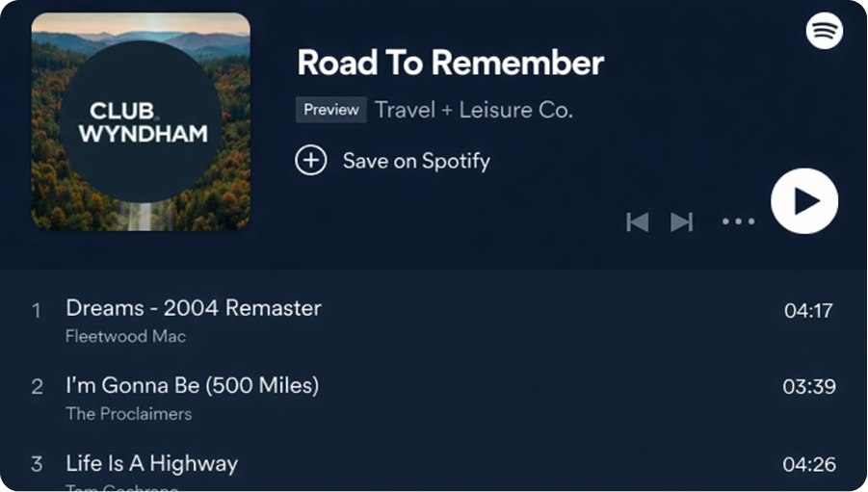Open the Road To Remember title link
This screenshot has height=492, width=868.
pos(450,63)
